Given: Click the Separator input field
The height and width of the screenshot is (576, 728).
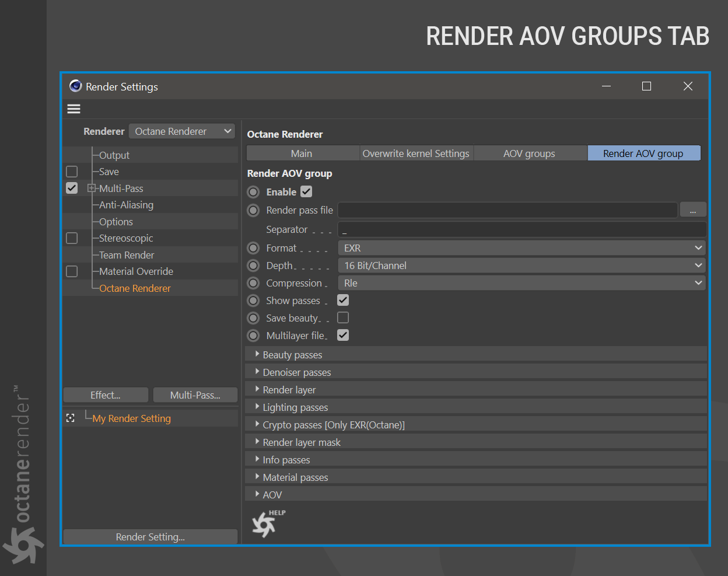Looking at the screenshot, I should (522, 229).
